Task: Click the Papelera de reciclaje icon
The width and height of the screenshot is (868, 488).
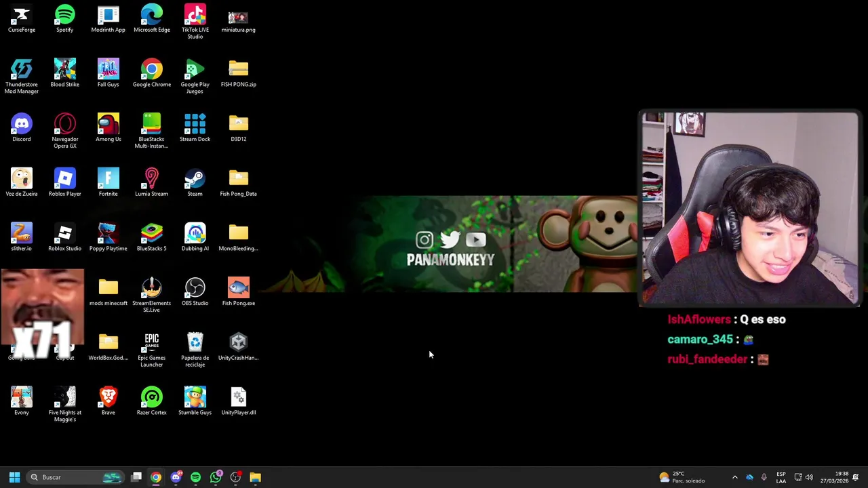Action: click(x=195, y=350)
